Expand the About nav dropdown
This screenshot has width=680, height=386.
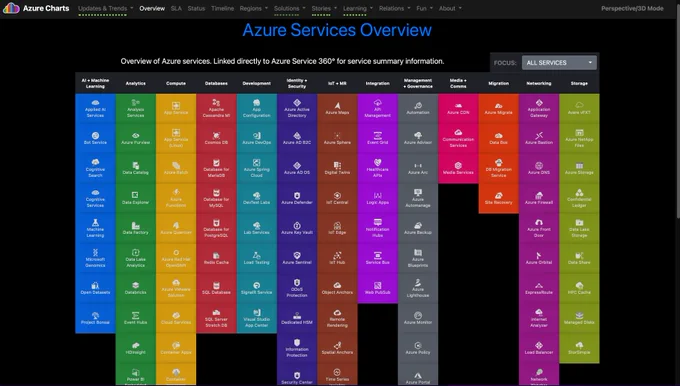pos(450,8)
